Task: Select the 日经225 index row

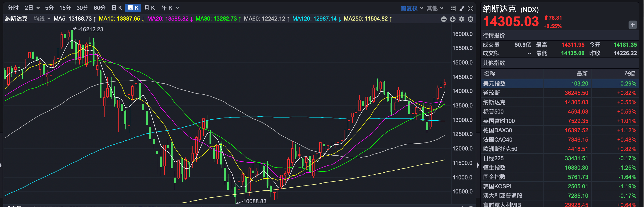Action: (x=560, y=158)
